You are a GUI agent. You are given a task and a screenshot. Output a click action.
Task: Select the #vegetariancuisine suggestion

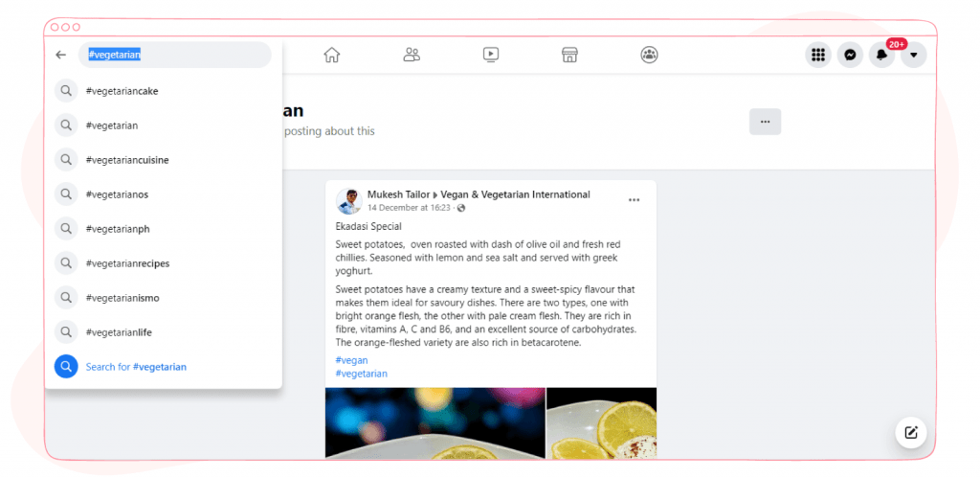click(163, 160)
